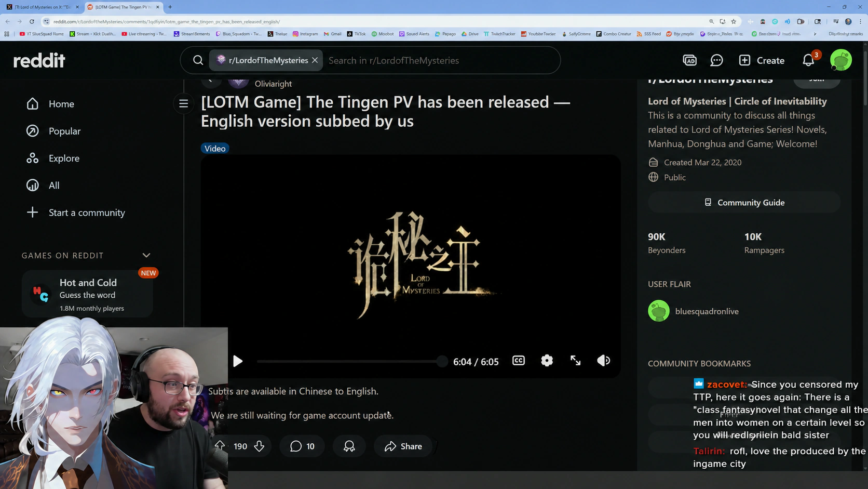Reload the page in the browser
Viewport: 868px width, 489px height.
(x=32, y=21)
